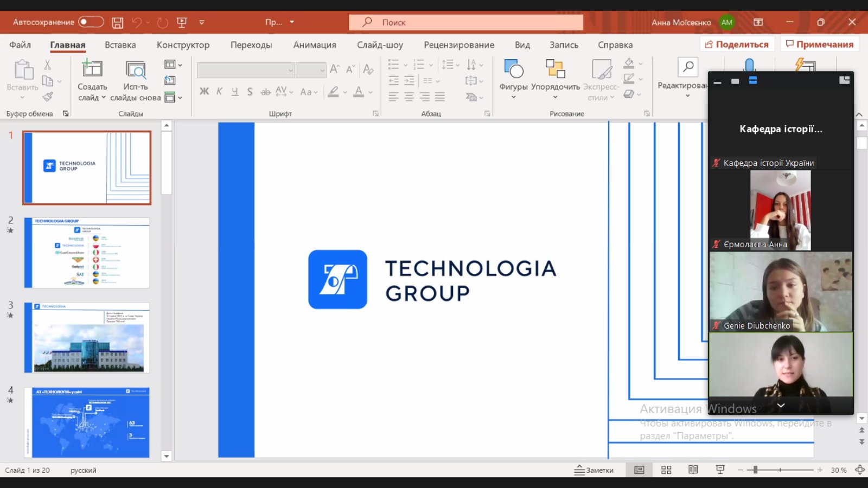Switch to the Вставка tab
The width and height of the screenshot is (868, 488).
pos(120,44)
